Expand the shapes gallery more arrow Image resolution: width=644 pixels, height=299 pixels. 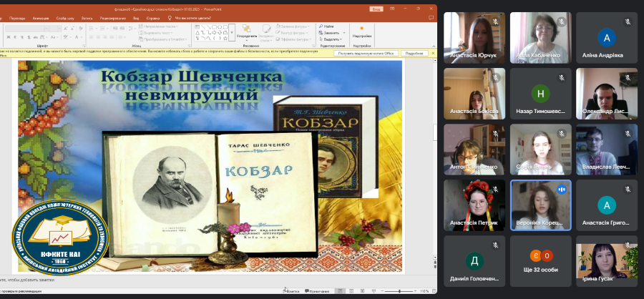(x=232, y=32)
